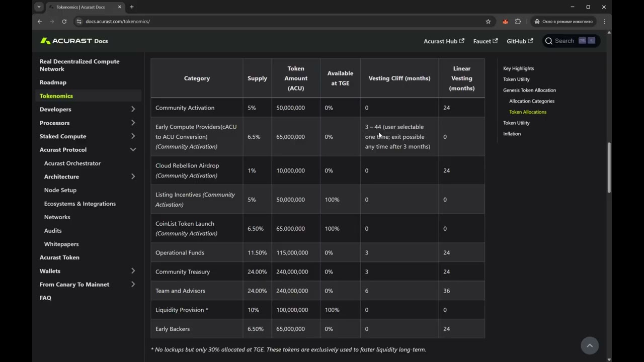Open the Networks page

tap(57, 217)
